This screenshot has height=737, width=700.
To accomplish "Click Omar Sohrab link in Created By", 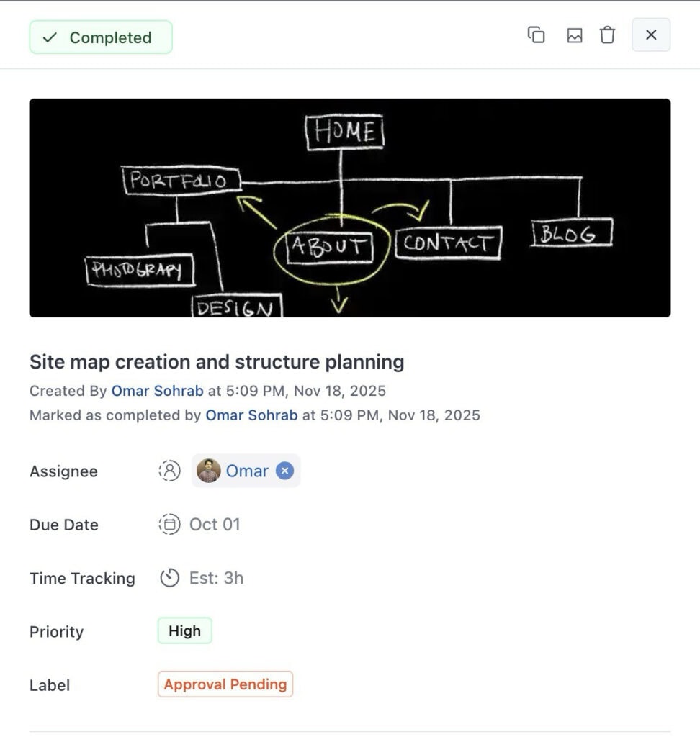I will click(x=157, y=391).
